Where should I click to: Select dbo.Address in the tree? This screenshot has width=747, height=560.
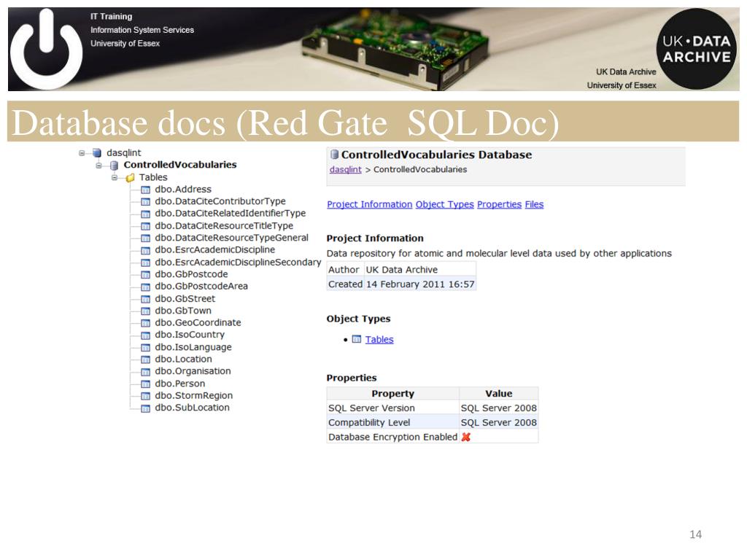[x=183, y=189]
